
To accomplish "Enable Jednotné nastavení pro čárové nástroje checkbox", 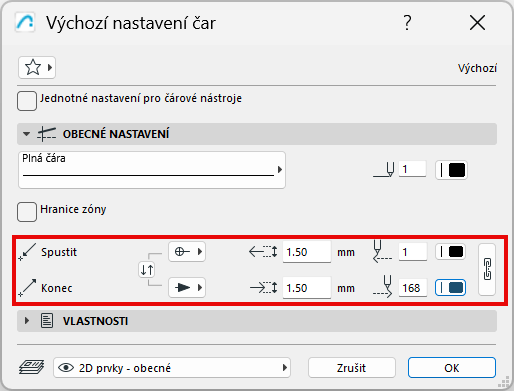I will coord(27,101).
